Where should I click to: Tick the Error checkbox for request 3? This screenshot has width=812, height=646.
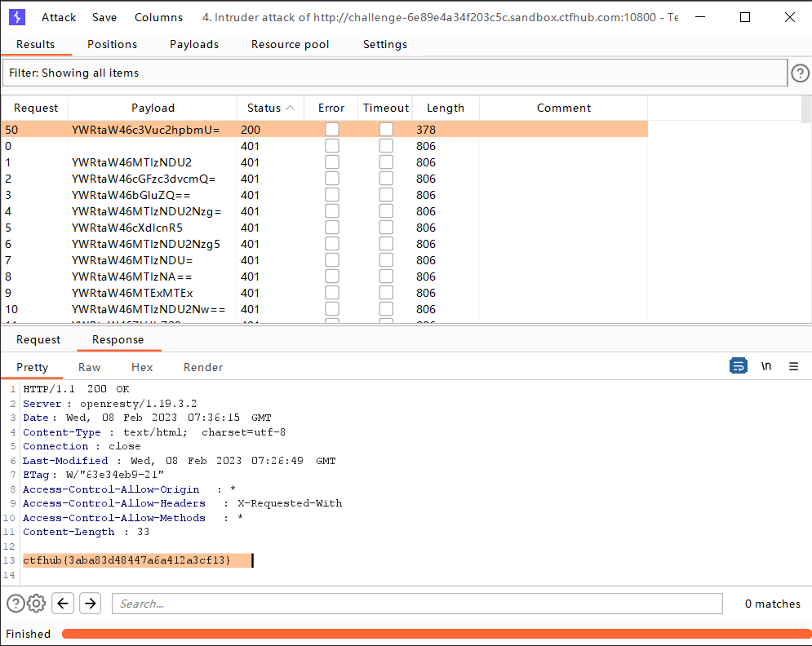(331, 195)
